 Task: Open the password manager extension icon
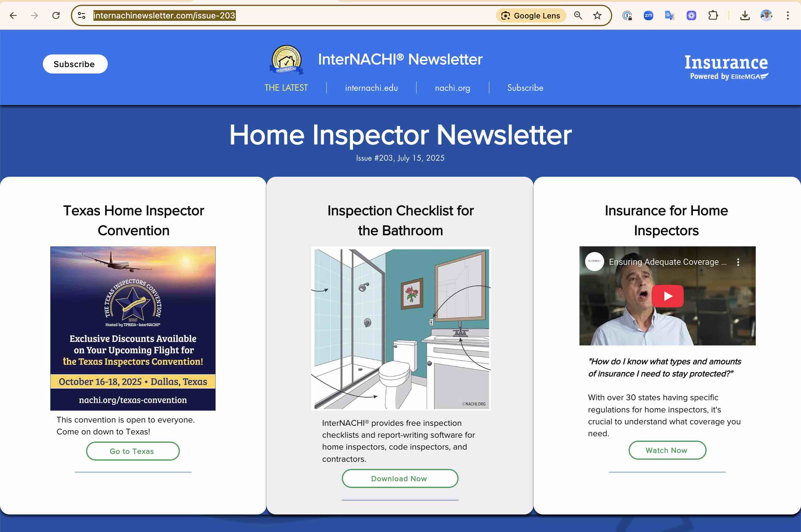[x=627, y=15]
